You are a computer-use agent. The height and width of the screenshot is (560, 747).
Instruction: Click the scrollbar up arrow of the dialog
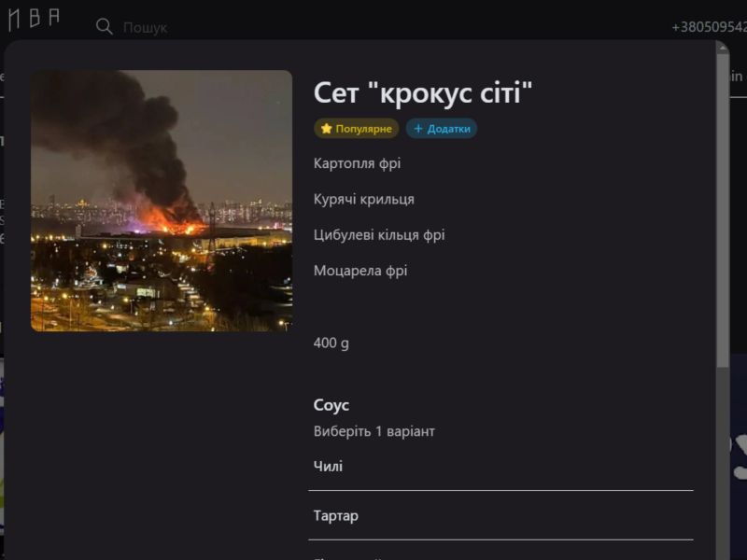(x=722, y=48)
